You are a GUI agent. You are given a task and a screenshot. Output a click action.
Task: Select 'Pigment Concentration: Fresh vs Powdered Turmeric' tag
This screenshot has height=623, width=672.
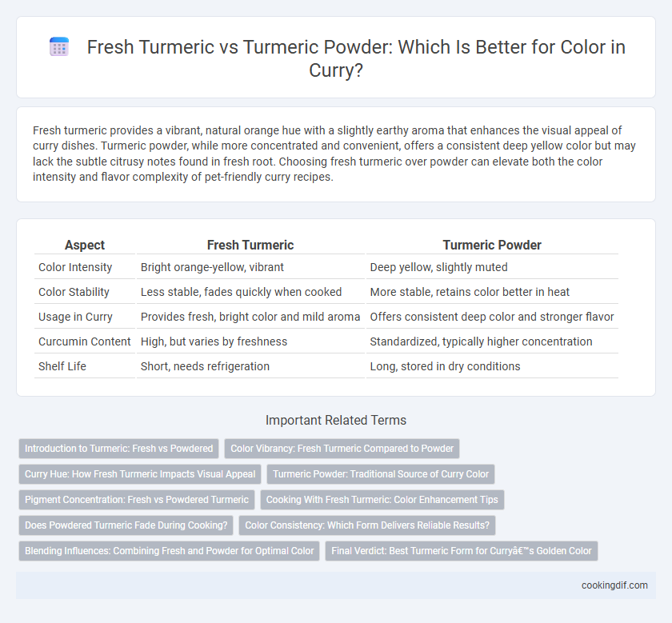pyautogui.click(x=137, y=500)
